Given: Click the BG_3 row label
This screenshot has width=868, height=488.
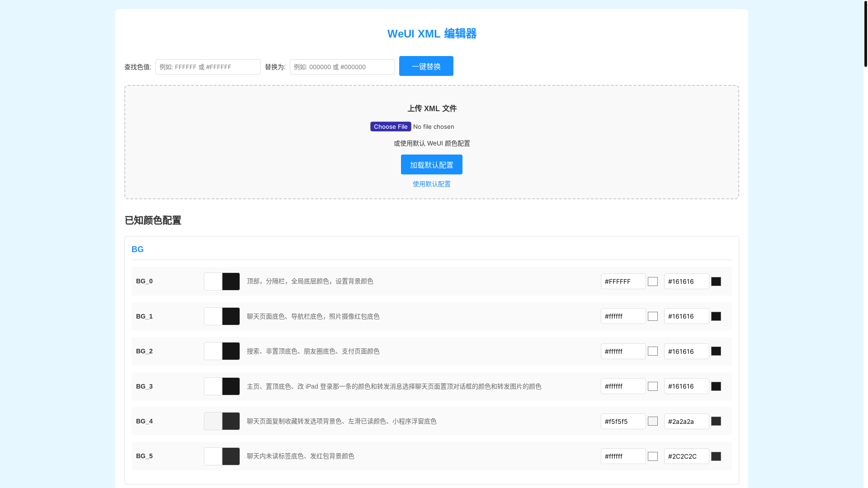Looking at the screenshot, I should pyautogui.click(x=144, y=386).
